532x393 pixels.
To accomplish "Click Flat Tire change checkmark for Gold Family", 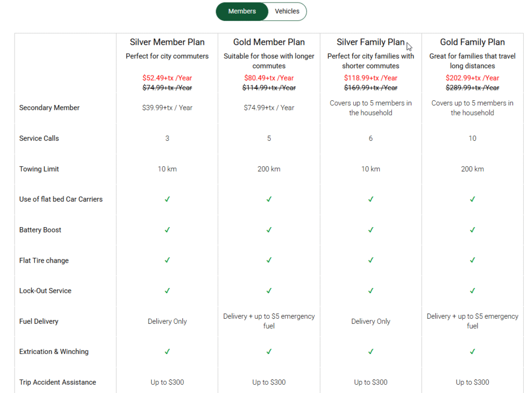I will (x=472, y=260).
